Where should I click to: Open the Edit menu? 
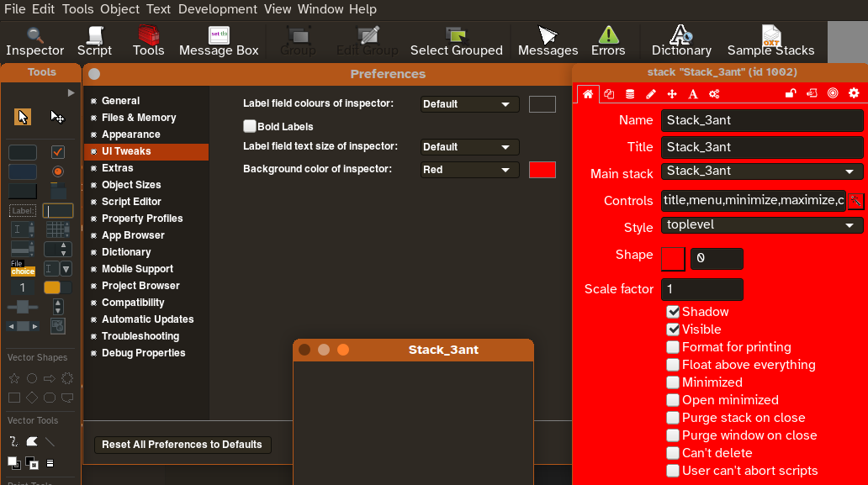[43, 9]
